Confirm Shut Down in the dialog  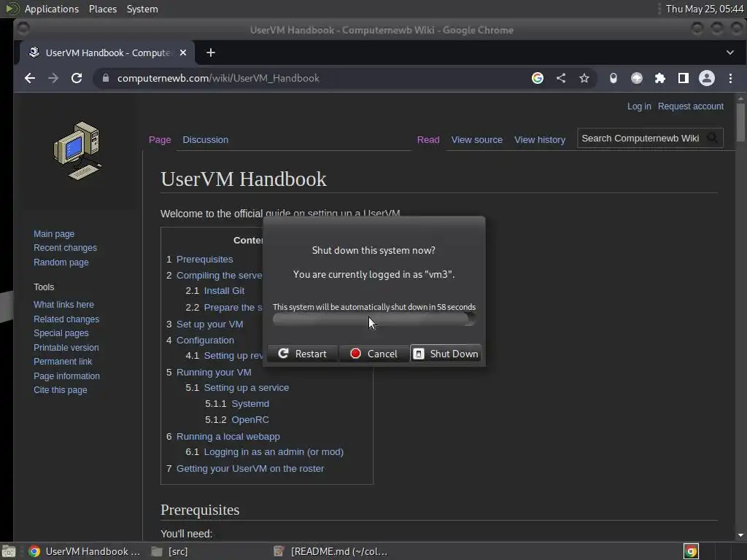(446, 354)
